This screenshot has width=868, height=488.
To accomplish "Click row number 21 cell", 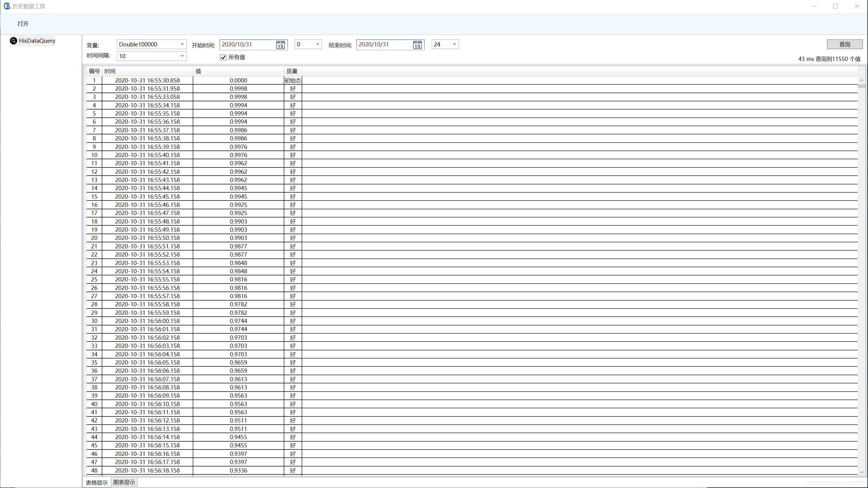I will pos(94,247).
